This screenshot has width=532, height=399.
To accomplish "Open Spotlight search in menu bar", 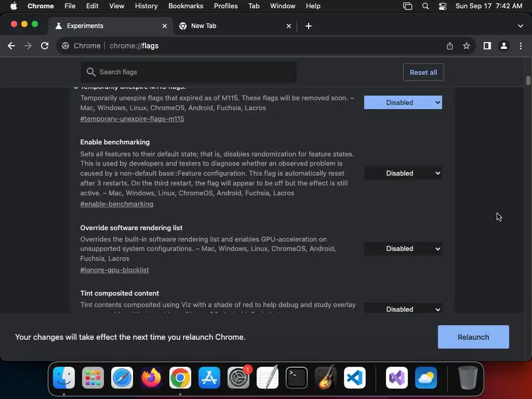I will point(425,6).
